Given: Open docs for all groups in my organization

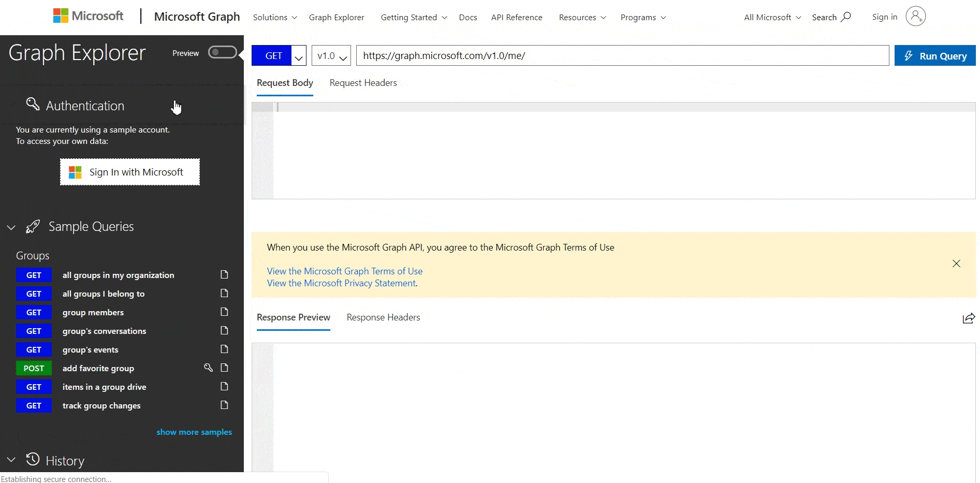Looking at the screenshot, I should [224, 274].
